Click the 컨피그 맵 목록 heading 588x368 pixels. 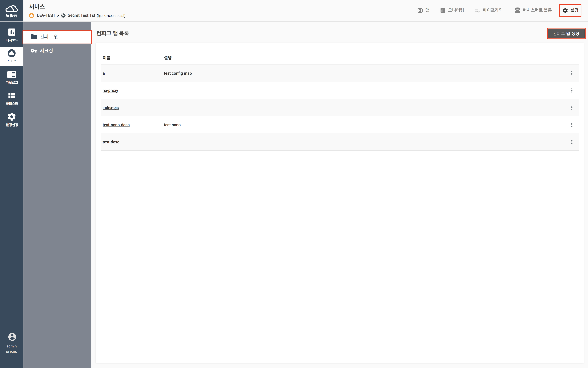coord(113,33)
